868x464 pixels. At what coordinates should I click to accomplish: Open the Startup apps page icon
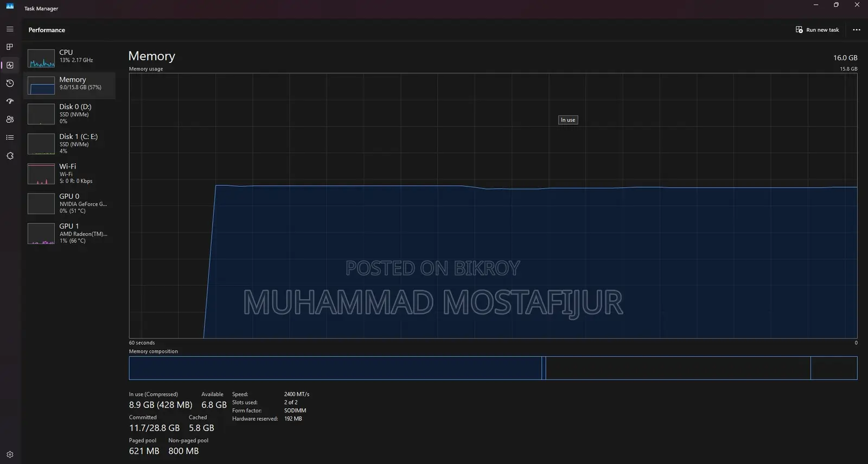(10, 101)
